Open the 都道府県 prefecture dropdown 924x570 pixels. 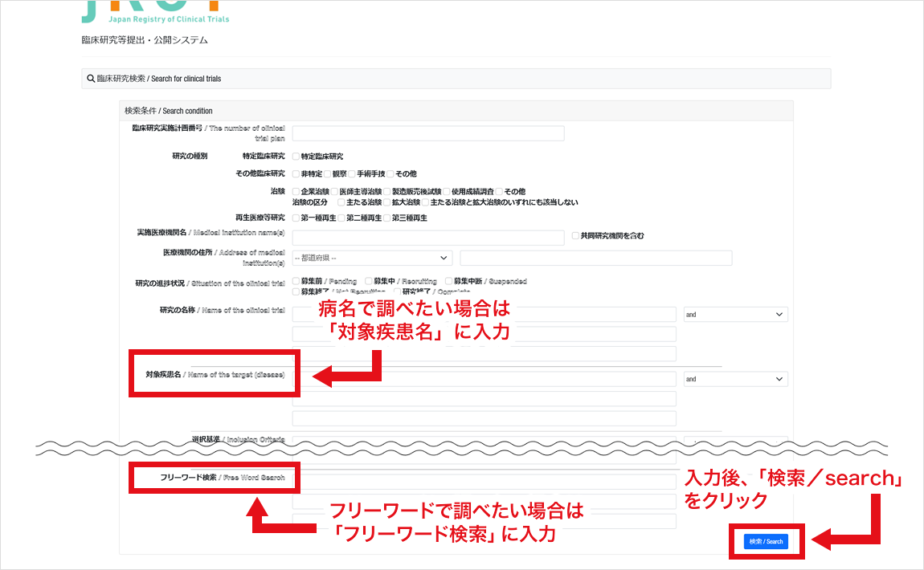374,258
